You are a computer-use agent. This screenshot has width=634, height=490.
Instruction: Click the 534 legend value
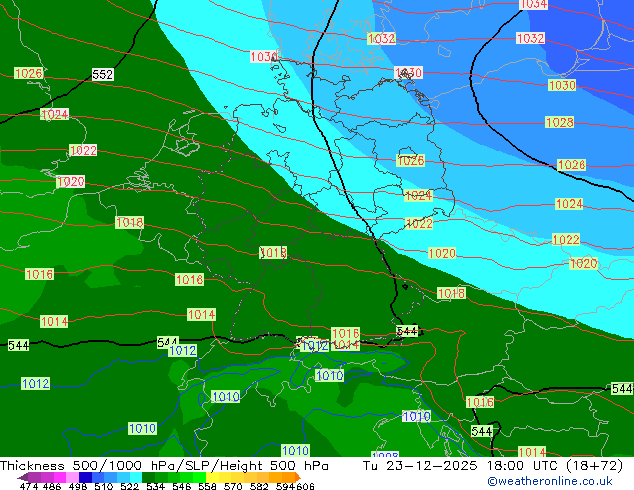[x=155, y=486]
